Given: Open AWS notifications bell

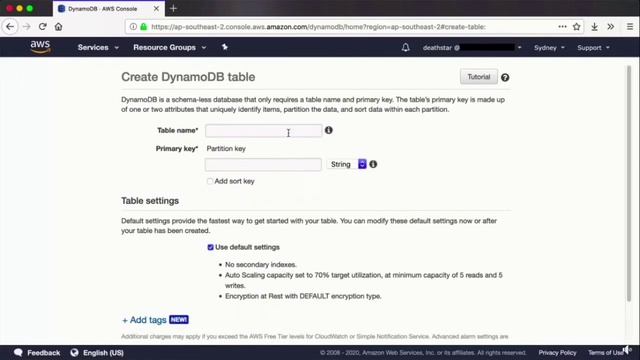Looking at the screenshot, I should point(405,48).
